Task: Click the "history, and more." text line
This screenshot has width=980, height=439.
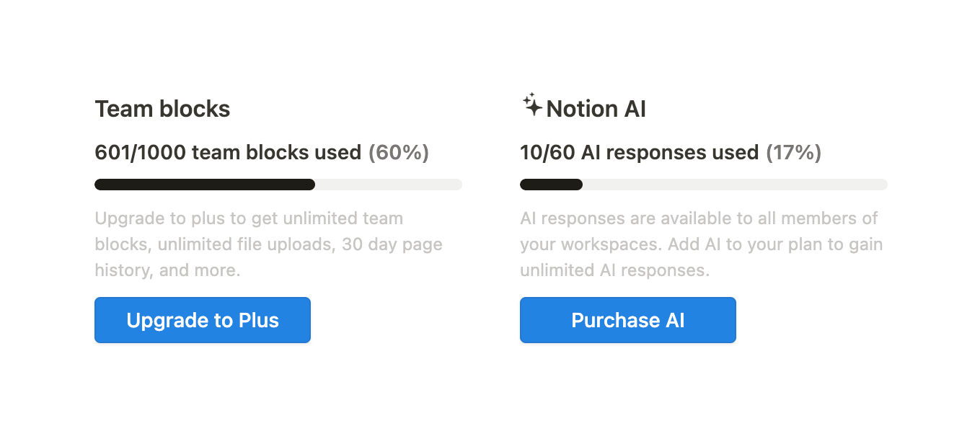Action: coord(167,270)
